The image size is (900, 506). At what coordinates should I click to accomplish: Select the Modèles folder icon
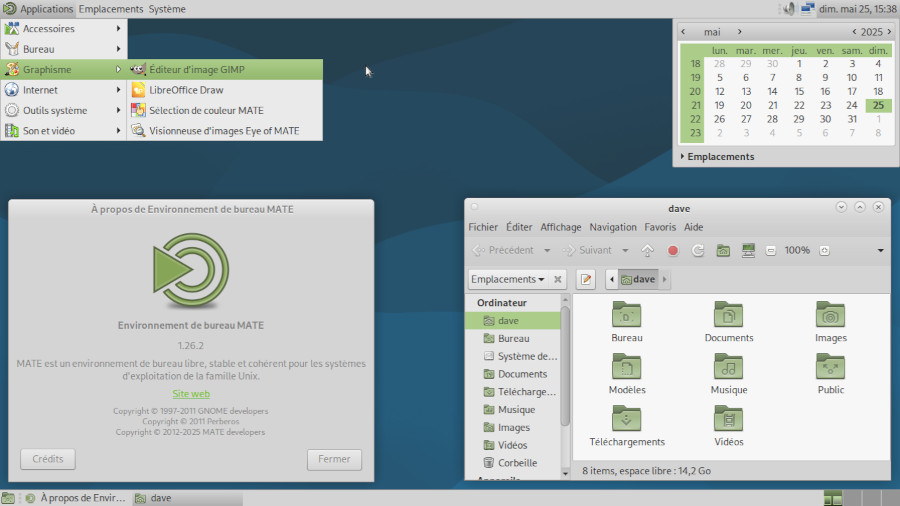coord(627,367)
